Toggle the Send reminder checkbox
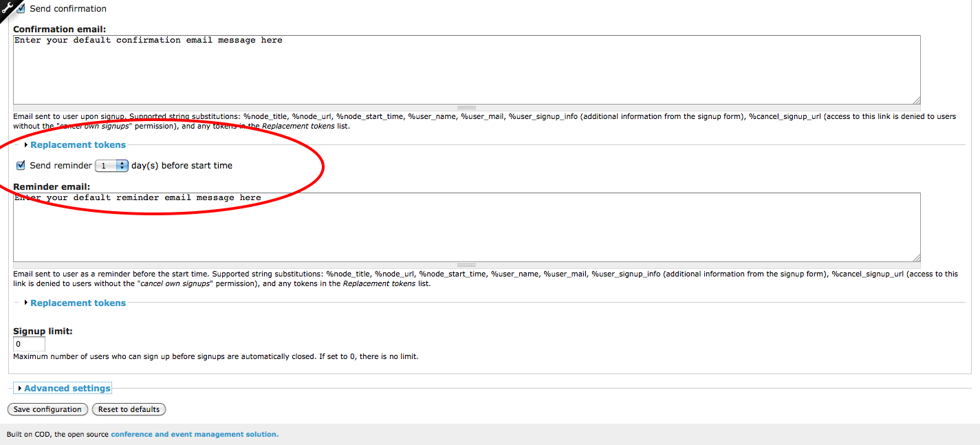 pos(21,166)
